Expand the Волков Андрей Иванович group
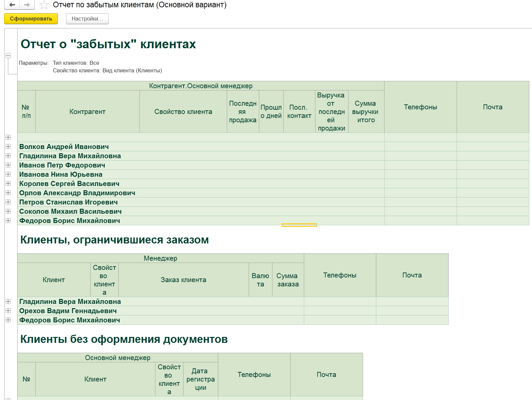The image size is (532, 400). (8, 147)
